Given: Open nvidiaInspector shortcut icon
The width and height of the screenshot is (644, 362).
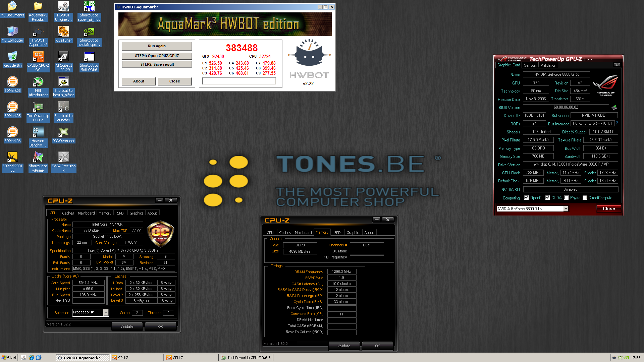Looking at the screenshot, I should coord(89,36).
